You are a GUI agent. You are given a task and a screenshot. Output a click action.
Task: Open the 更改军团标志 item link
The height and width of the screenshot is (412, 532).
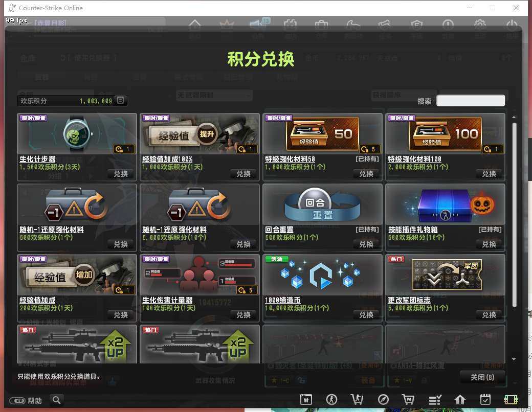point(409,300)
